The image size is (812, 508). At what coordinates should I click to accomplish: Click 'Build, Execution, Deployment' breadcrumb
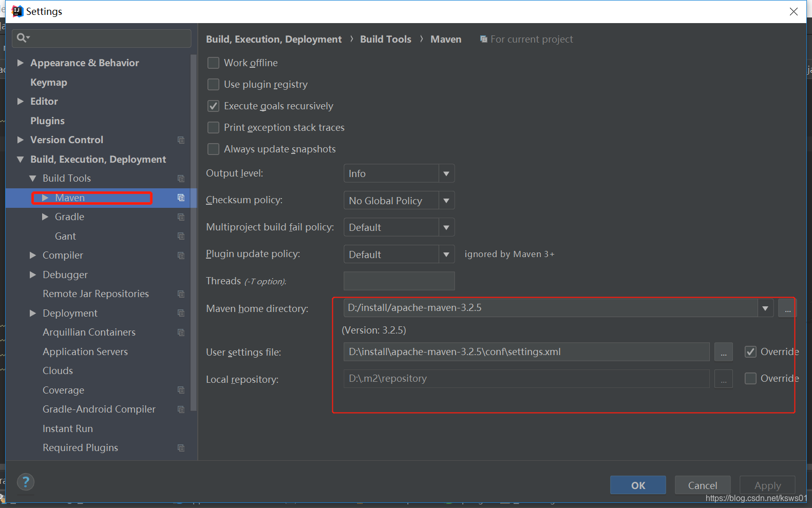coord(274,40)
